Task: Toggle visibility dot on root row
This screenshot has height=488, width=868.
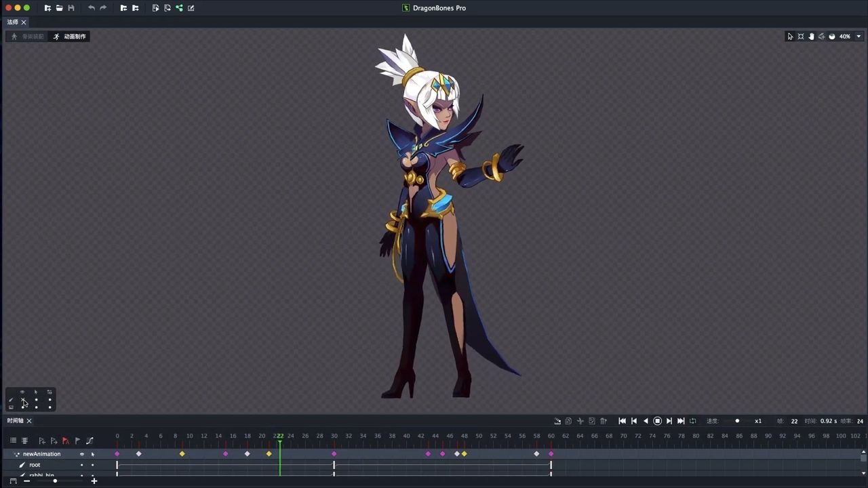Action: pos(82,465)
